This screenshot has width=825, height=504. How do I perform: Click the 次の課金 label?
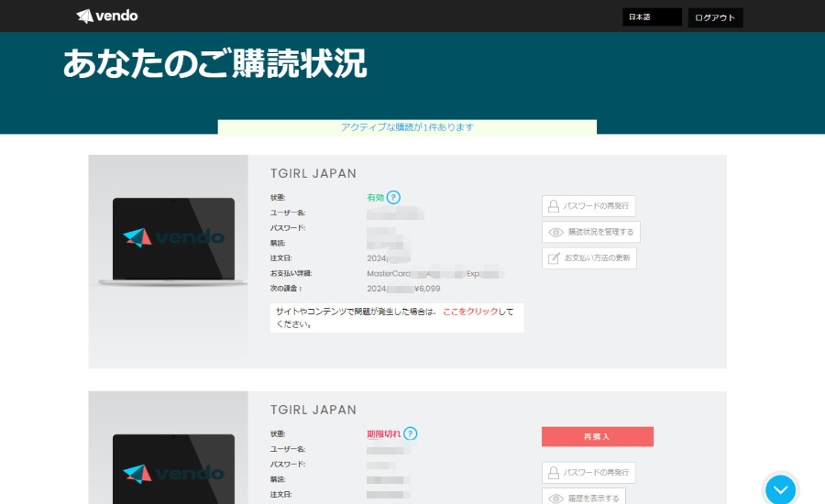tap(286, 289)
